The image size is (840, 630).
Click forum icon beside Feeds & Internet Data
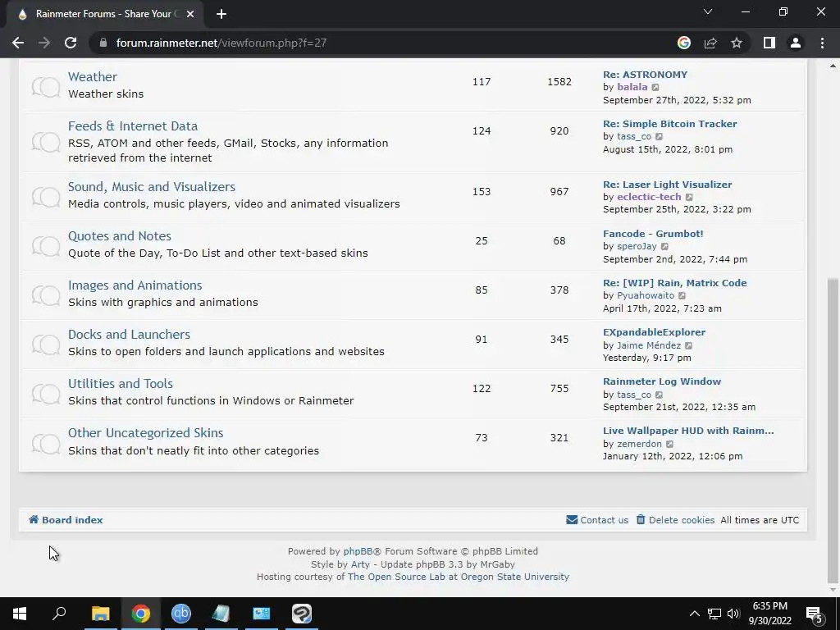coord(46,142)
